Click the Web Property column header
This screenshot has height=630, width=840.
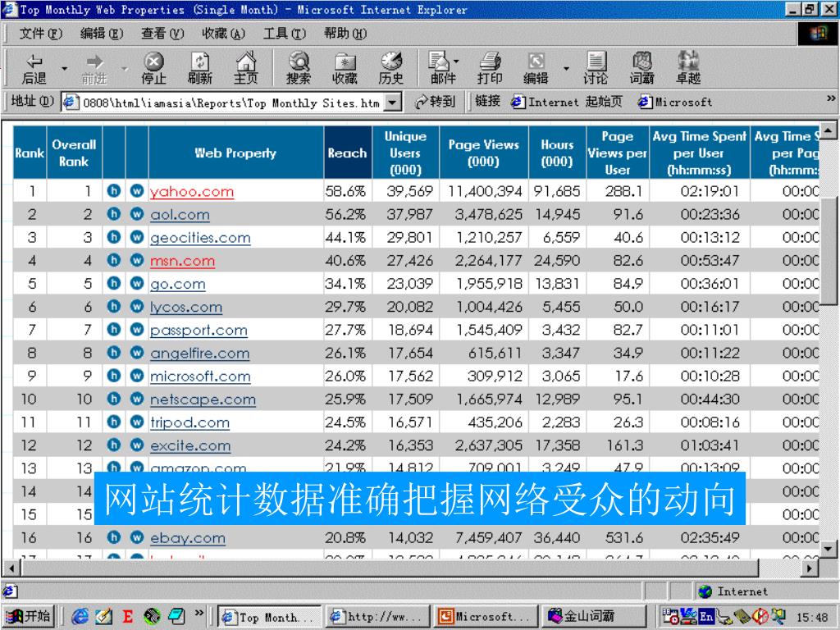tap(235, 153)
